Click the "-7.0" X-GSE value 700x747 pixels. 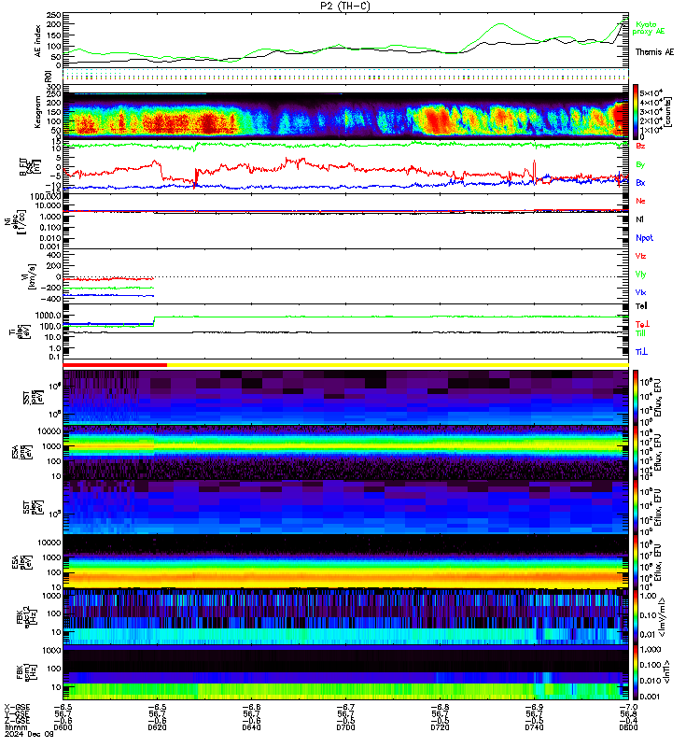point(628,707)
